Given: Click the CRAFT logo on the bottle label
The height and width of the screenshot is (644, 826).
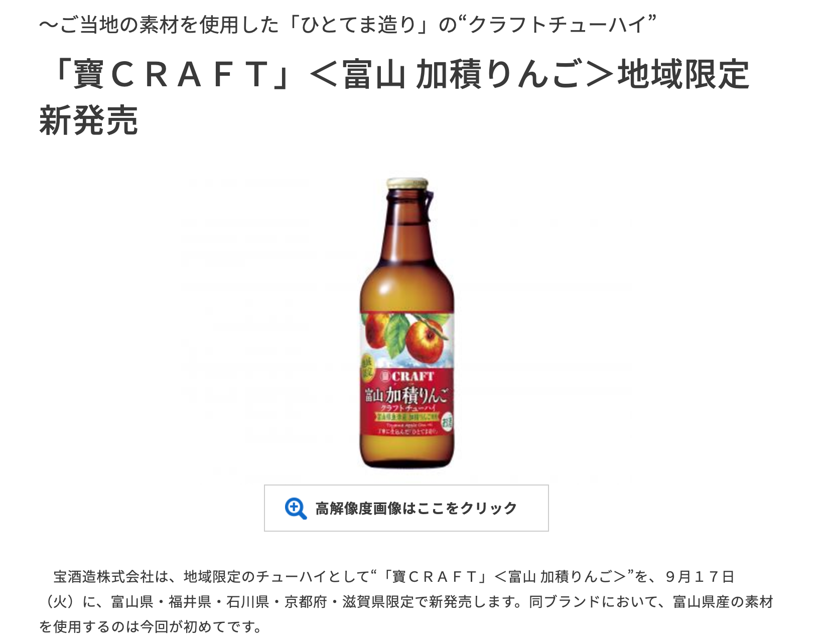Looking at the screenshot, I should tap(407, 377).
